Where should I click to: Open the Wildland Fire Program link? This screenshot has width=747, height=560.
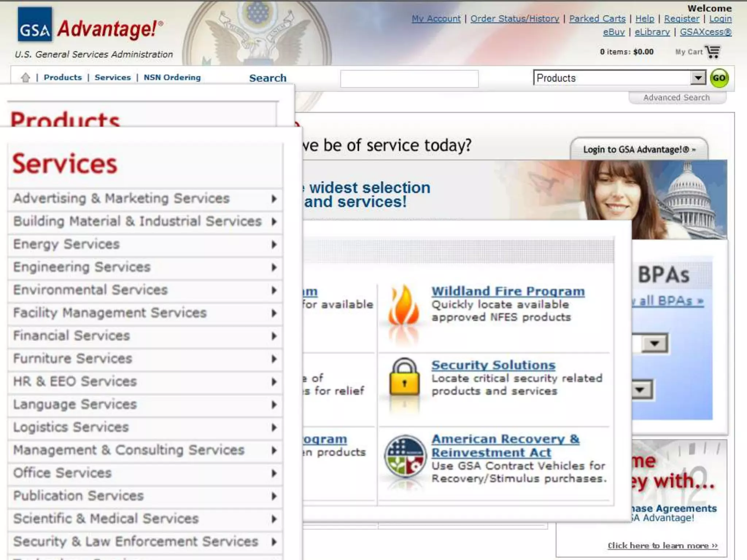(508, 291)
